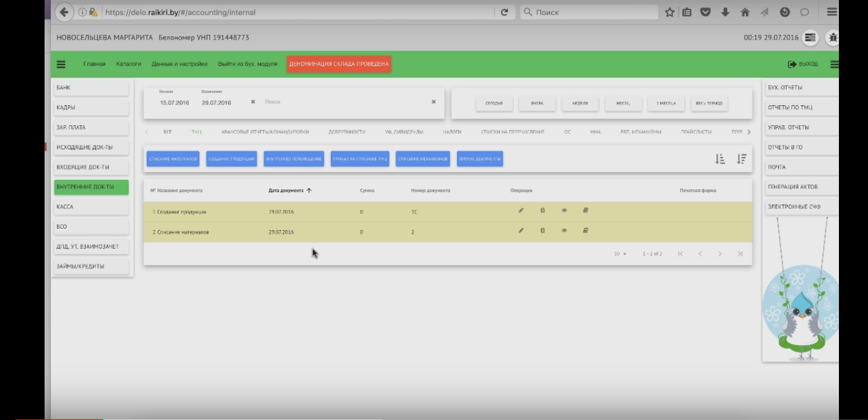View the Списание материалов document via eye icon
868x420 pixels.
[564, 231]
